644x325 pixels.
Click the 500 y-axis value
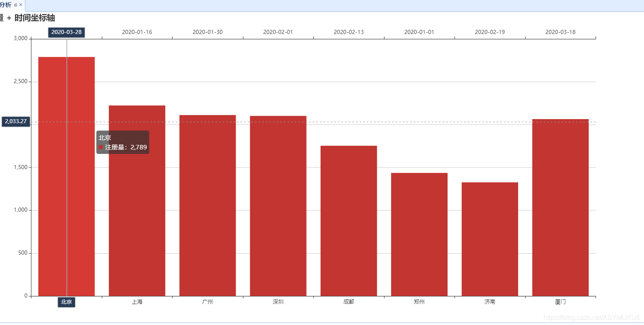(x=23, y=253)
